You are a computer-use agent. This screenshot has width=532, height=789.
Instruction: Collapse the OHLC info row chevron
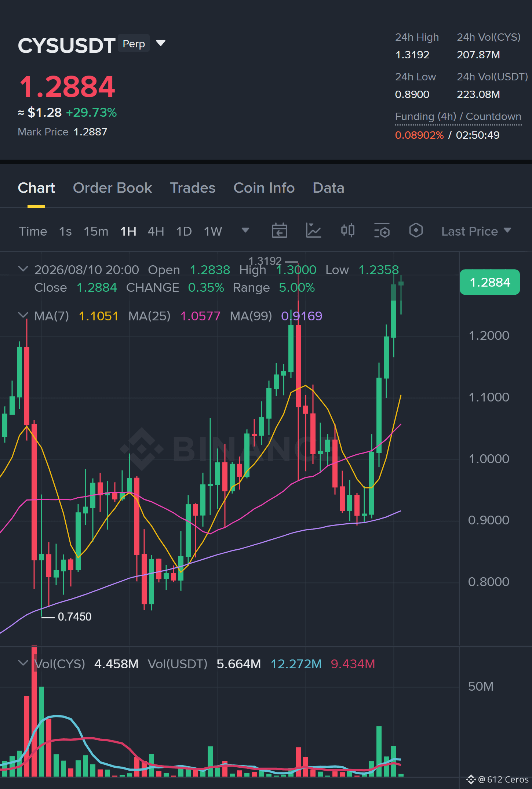[23, 269]
